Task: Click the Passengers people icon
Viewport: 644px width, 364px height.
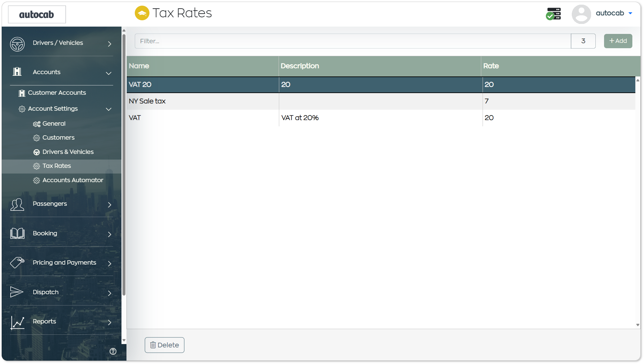Action: tap(17, 204)
